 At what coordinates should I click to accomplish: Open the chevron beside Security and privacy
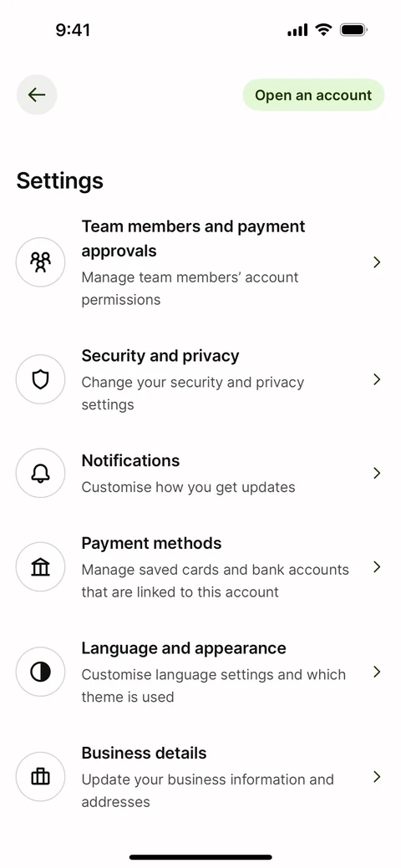[377, 380]
